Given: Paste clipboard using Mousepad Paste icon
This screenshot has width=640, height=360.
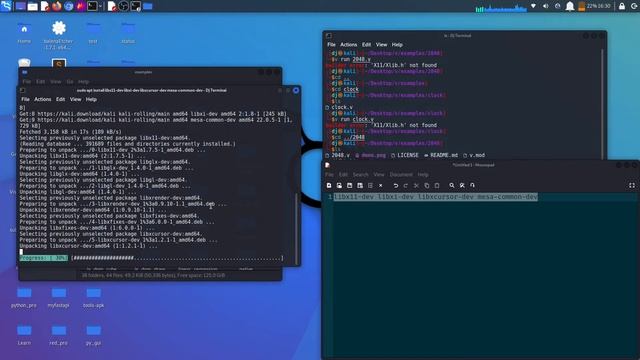Looking at the screenshot, I should click(x=437, y=185).
